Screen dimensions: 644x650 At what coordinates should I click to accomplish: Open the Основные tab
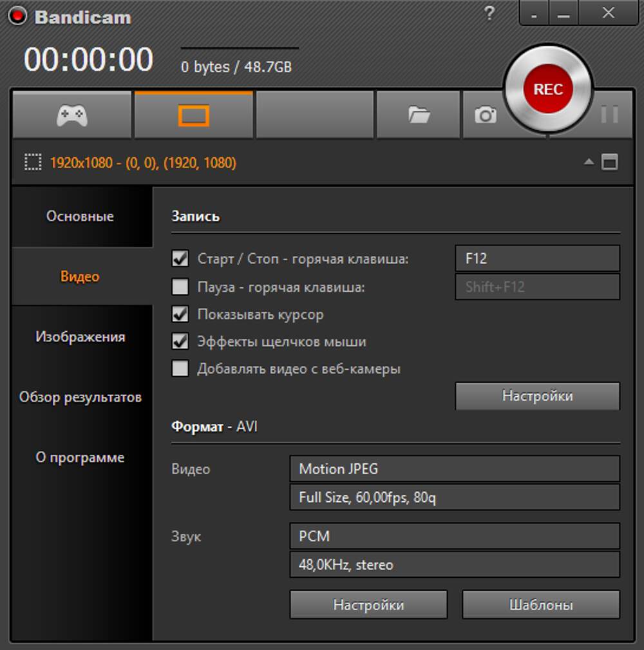[x=80, y=216]
